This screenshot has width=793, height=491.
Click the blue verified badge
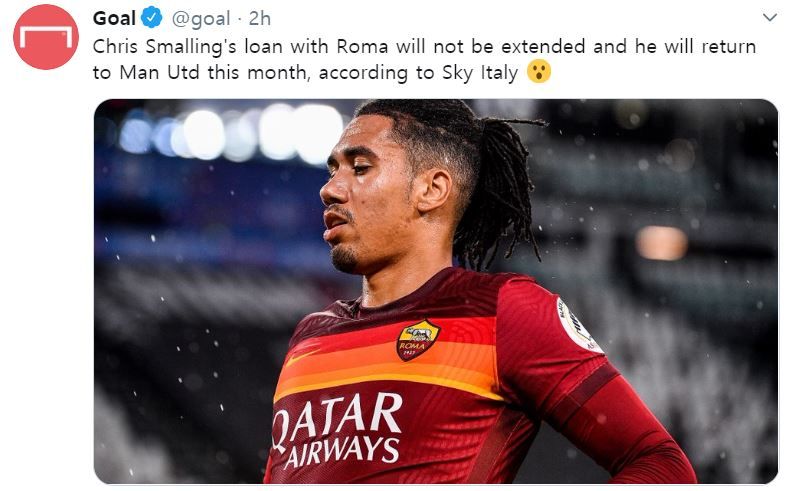click(151, 18)
